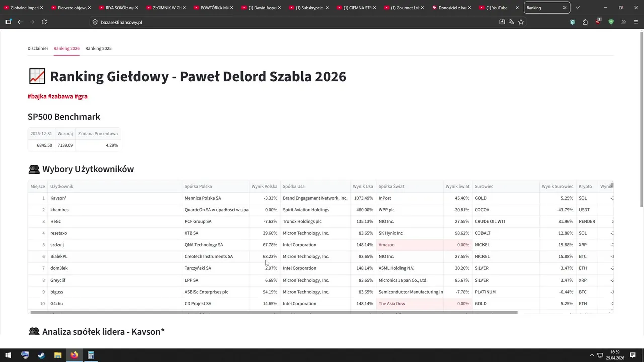Open the extensions puzzle-piece icon
Viewport: 644px width, 362px height.
tap(585, 22)
